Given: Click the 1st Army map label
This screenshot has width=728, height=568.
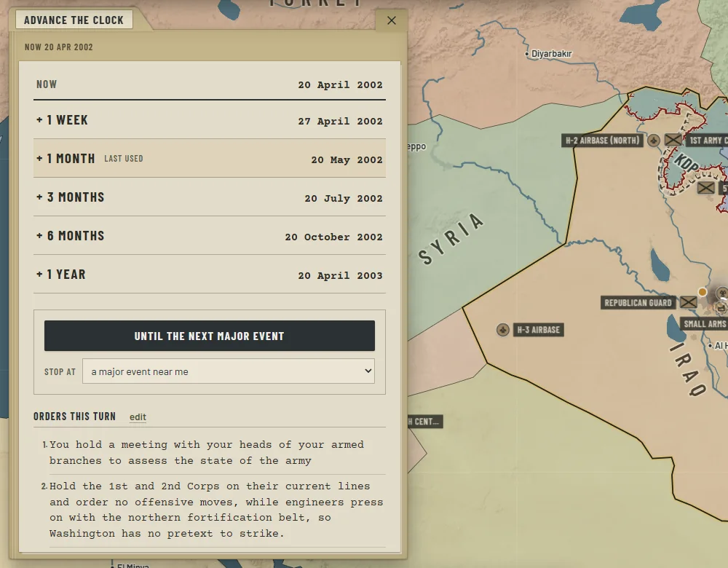Looking at the screenshot, I should [x=707, y=141].
